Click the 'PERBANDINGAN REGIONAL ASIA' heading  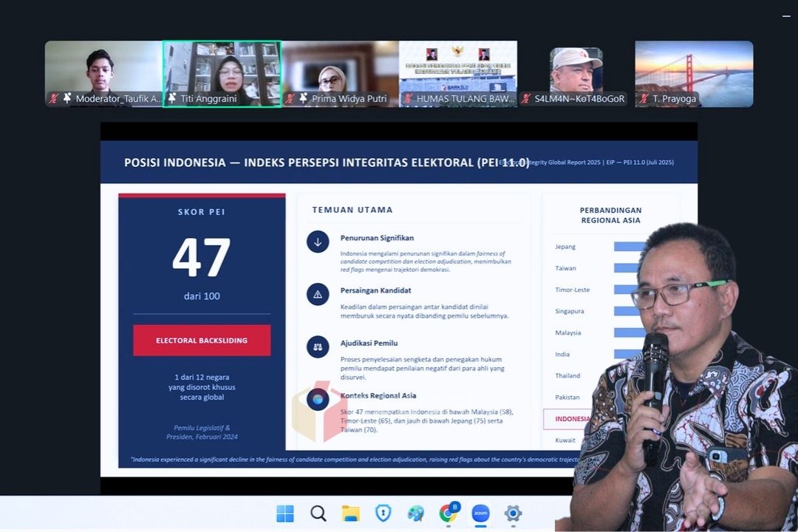click(611, 215)
